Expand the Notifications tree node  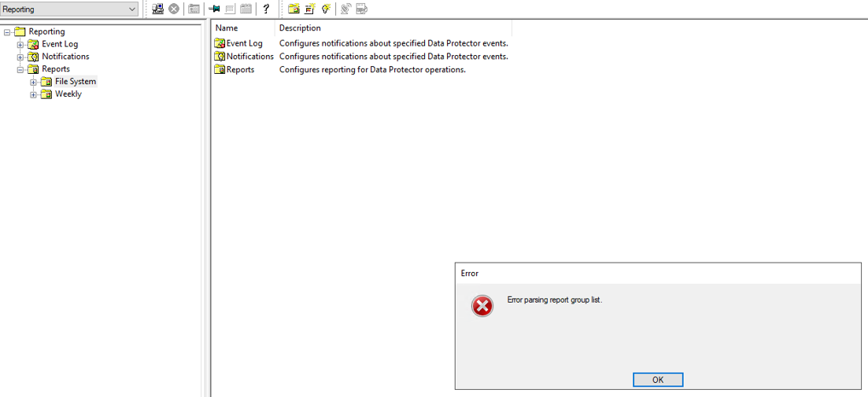(20, 57)
